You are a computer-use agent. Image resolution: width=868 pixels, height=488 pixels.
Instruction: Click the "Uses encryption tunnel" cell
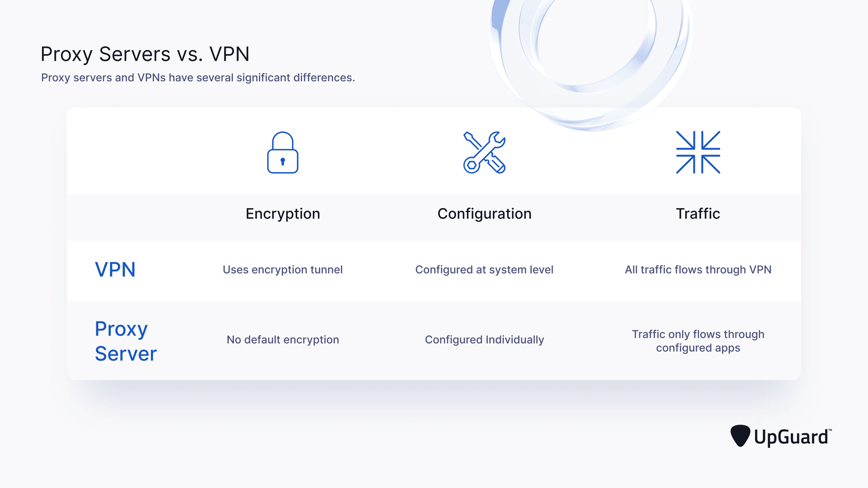282,270
